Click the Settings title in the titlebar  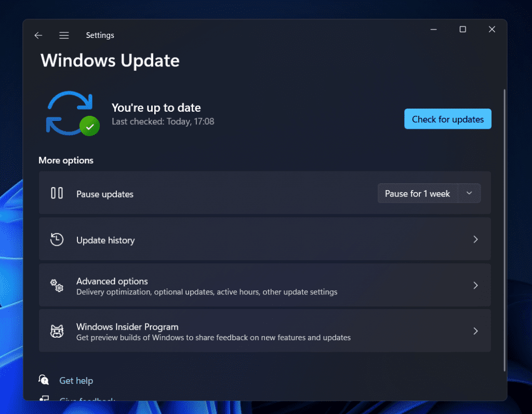click(x=100, y=35)
